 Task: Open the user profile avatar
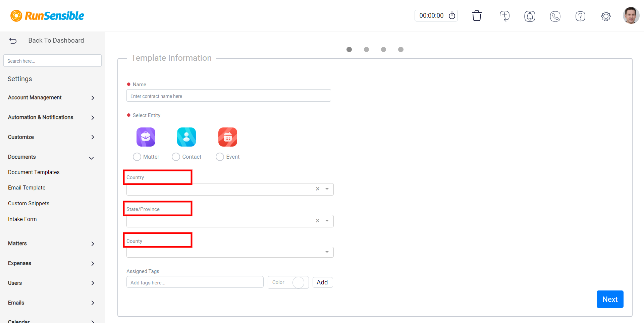click(x=631, y=15)
